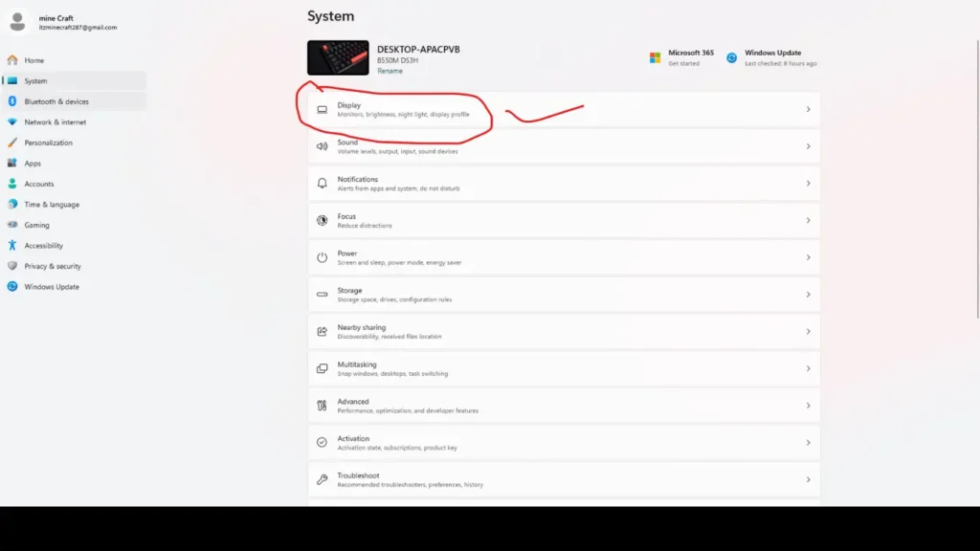
Task: Open the Display settings icon
Action: click(x=323, y=108)
